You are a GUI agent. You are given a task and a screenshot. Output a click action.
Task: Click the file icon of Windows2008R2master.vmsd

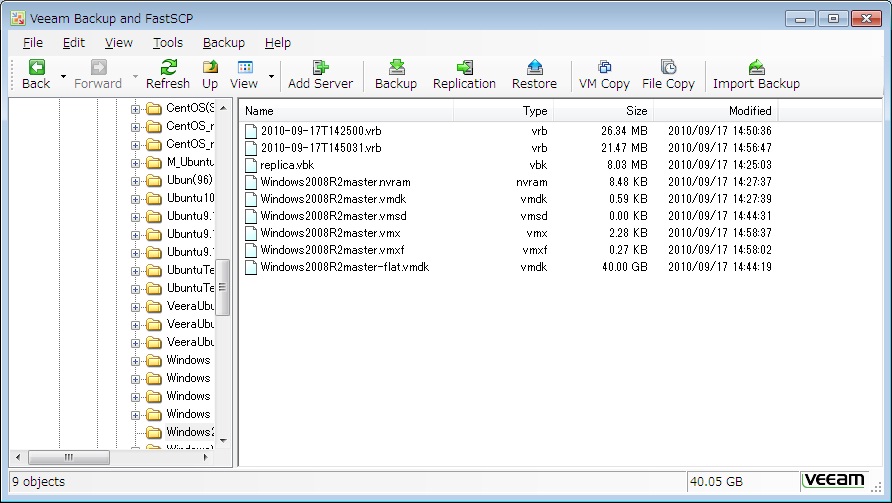tap(251, 216)
